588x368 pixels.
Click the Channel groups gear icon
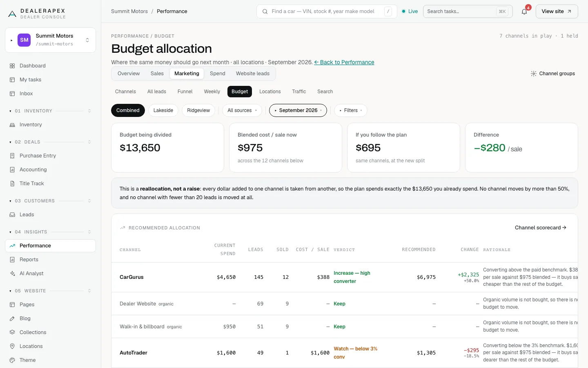(533, 74)
